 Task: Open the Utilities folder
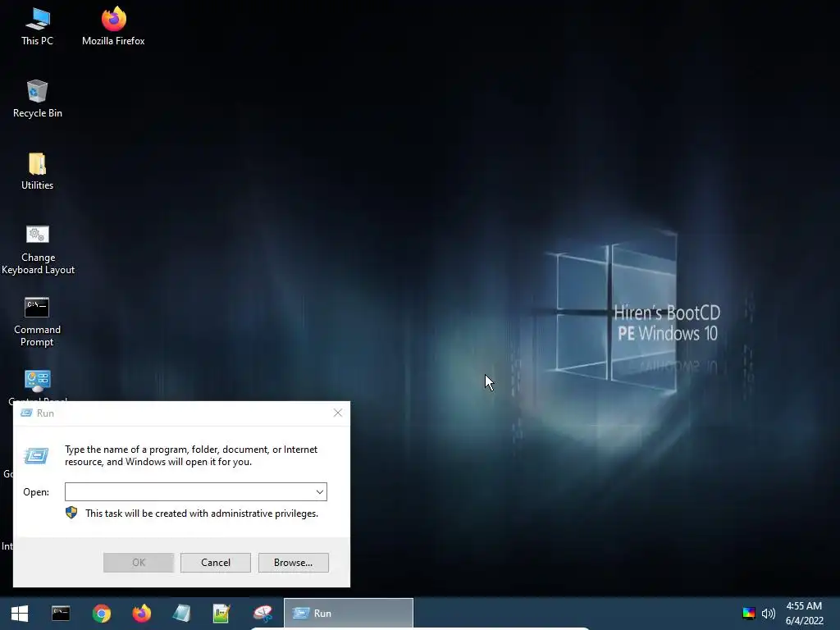click(x=37, y=171)
